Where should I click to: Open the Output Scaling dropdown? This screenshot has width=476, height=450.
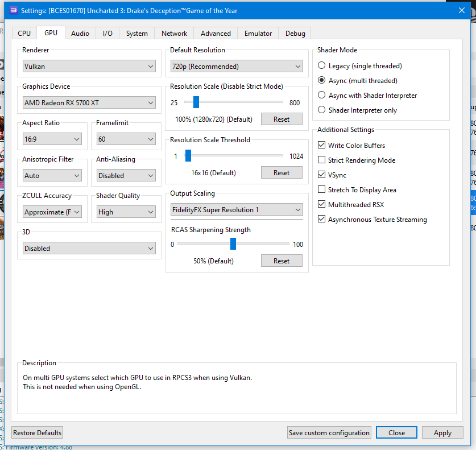click(x=236, y=210)
